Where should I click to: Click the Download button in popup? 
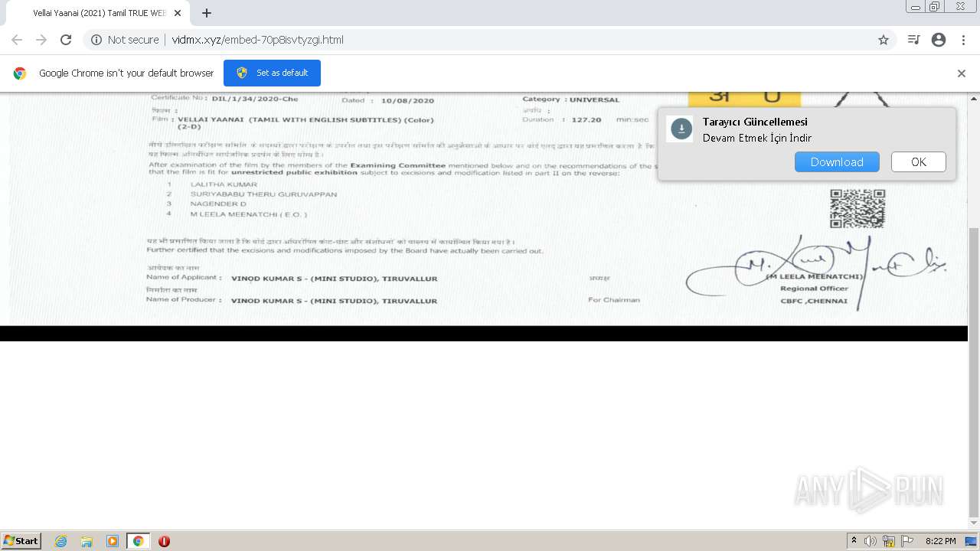837,161
